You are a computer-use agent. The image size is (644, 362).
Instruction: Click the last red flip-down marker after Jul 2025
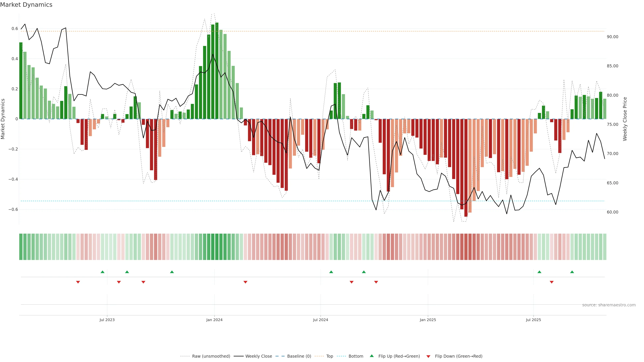[551, 282]
